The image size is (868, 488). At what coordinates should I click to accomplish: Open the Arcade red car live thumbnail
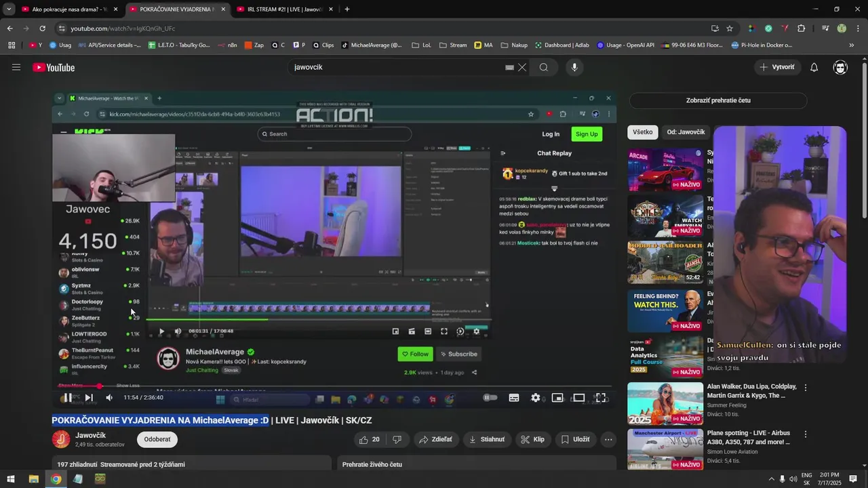665,169
